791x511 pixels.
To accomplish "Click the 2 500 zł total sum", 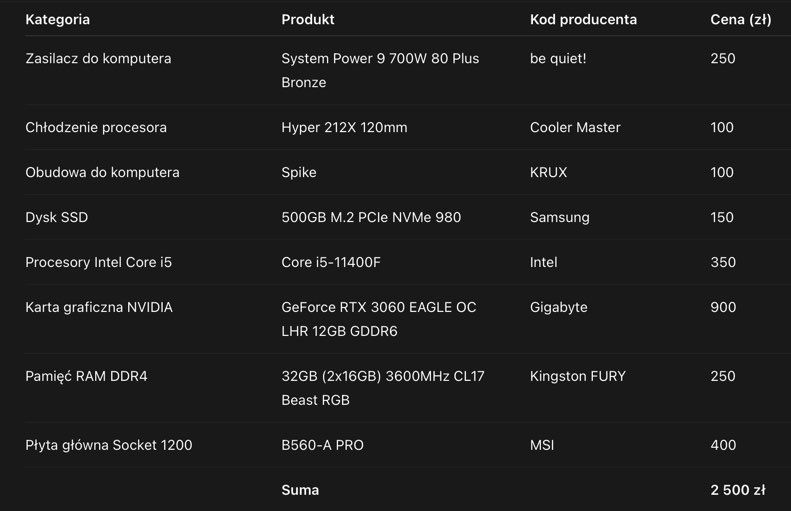I will click(x=738, y=490).
